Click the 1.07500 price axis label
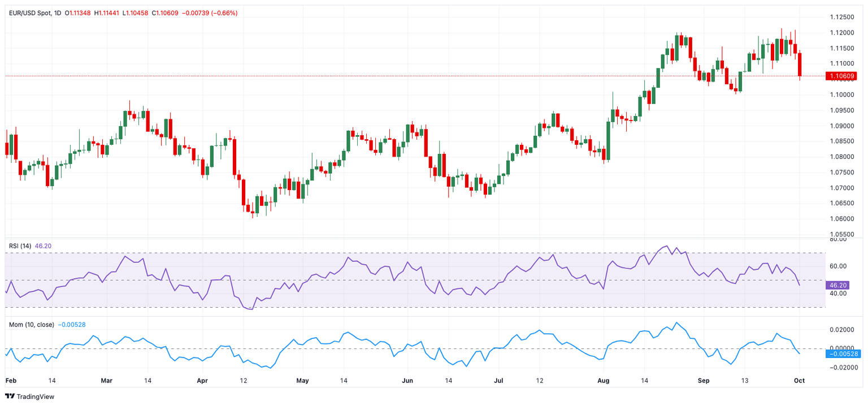The height and width of the screenshot is (405, 868). coord(841,172)
